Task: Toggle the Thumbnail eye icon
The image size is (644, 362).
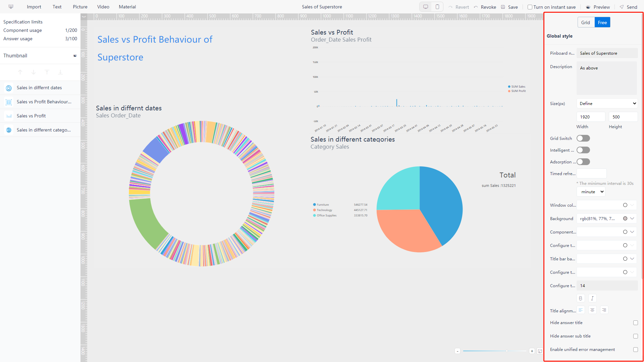Action: (75, 56)
